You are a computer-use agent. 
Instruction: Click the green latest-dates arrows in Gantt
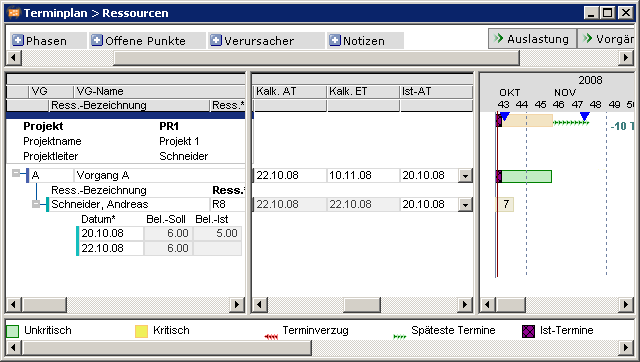(571, 122)
